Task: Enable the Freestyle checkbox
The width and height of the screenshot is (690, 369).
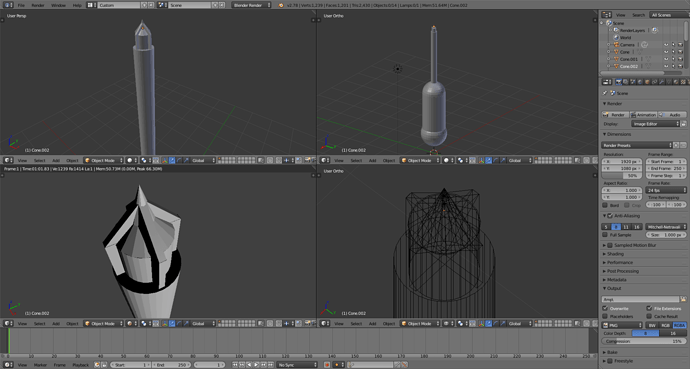Action: tap(610, 361)
